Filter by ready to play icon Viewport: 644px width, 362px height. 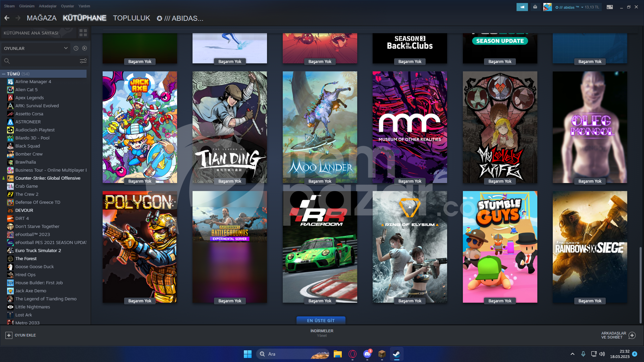click(x=85, y=48)
